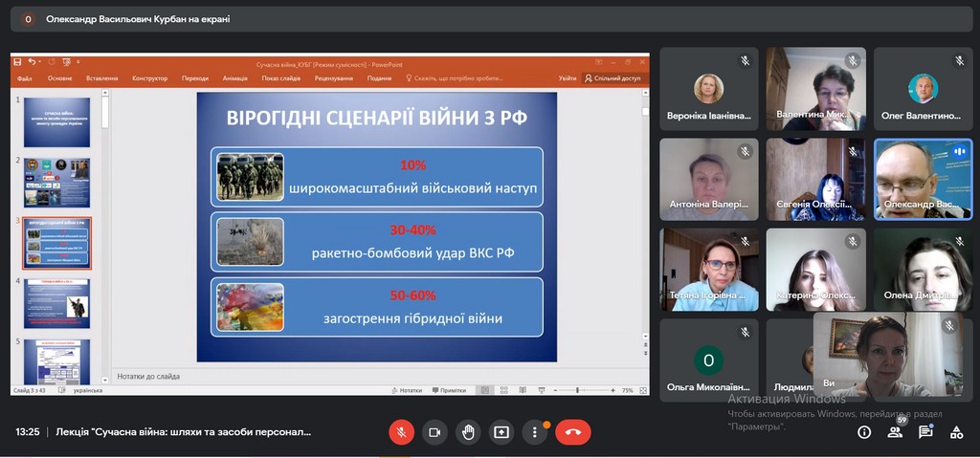Screen dimensions: 980x458
Task: Open the chat messages panel
Action: tap(925, 432)
